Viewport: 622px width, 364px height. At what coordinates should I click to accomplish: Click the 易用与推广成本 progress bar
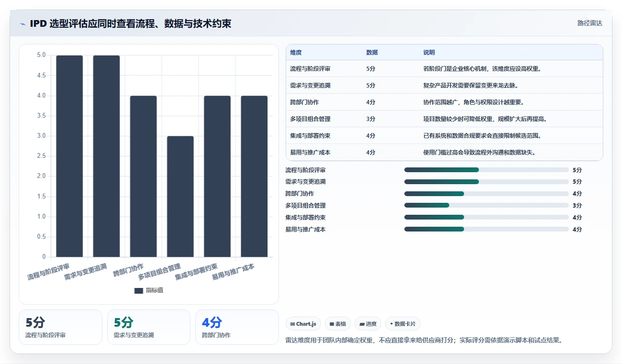(487, 229)
